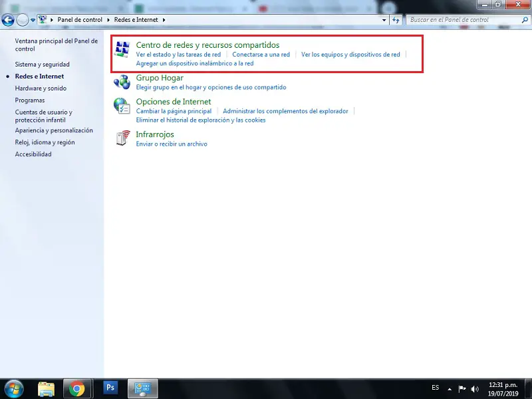Image resolution: width=532 pixels, height=399 pixels.
Task: Open Windows Explorer from taskbar
Action: [x=46, y=389]
